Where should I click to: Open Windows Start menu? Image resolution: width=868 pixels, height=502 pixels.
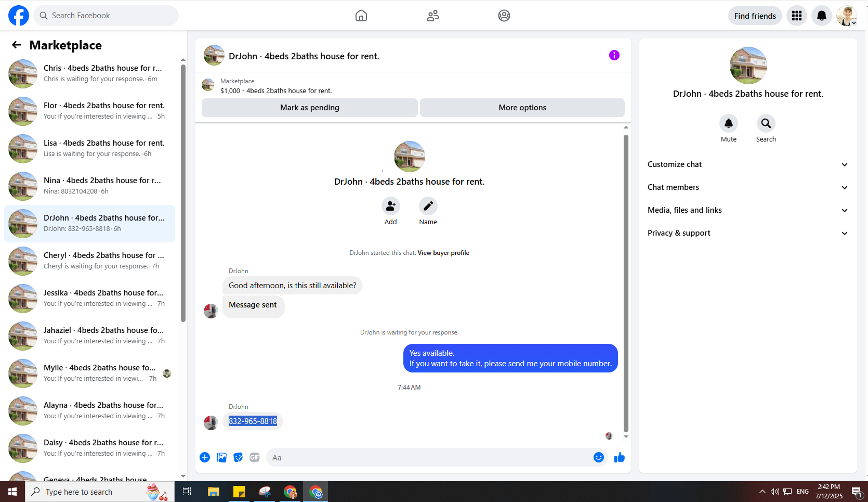pos(12,492)
